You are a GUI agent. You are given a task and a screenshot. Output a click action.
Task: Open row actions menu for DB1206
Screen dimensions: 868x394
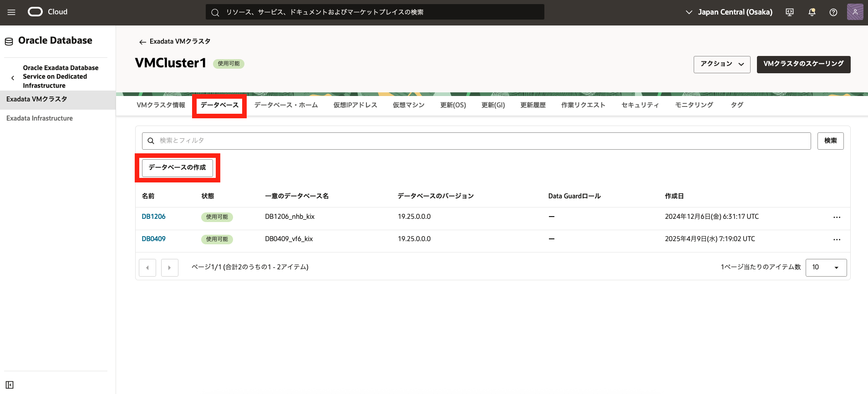point(837,217)
